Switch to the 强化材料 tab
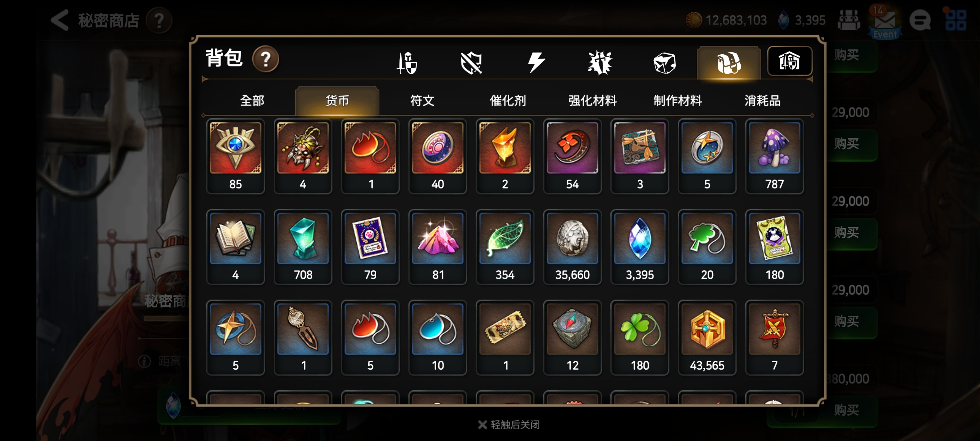The image size is (980, 441). coord(593,101)
